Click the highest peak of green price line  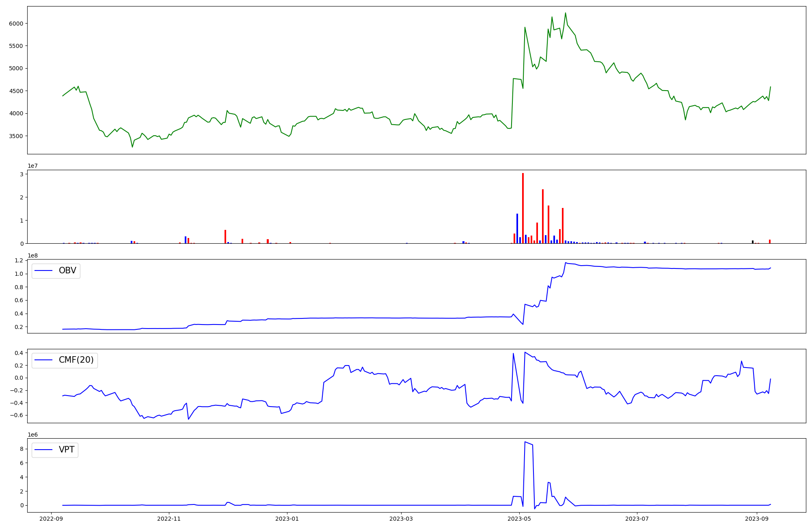[x=565, y=13]
